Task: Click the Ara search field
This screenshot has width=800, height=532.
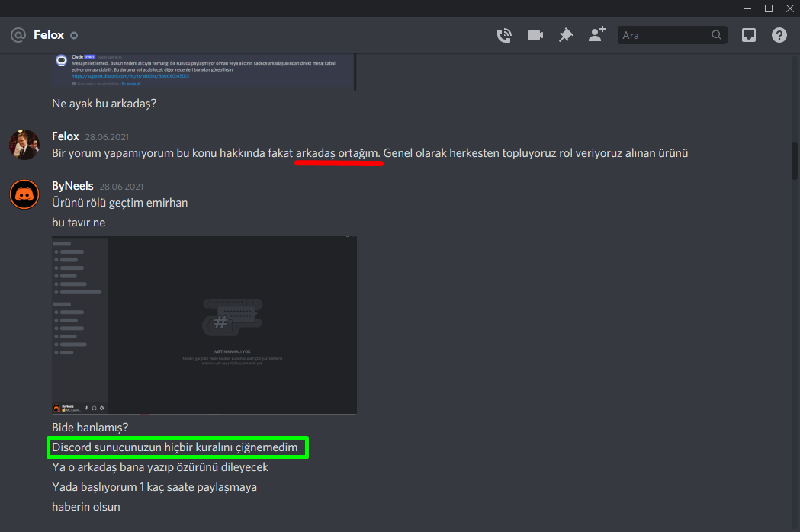Action: (x=672, y=35)
